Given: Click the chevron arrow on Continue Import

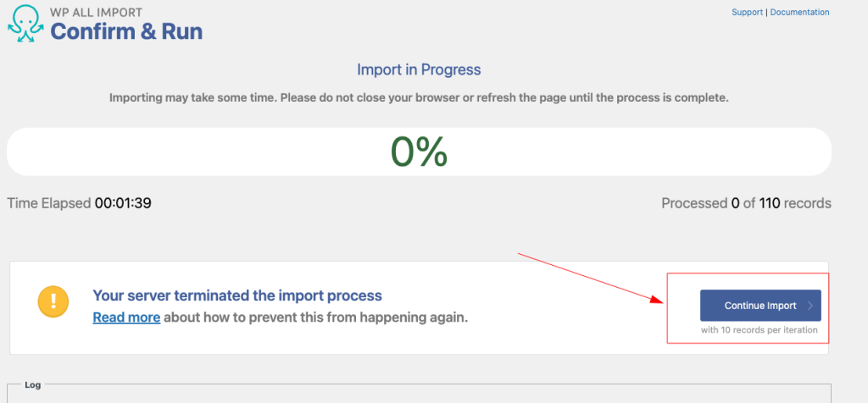Looking at the screenshot, I should click(x=810, y=306).
